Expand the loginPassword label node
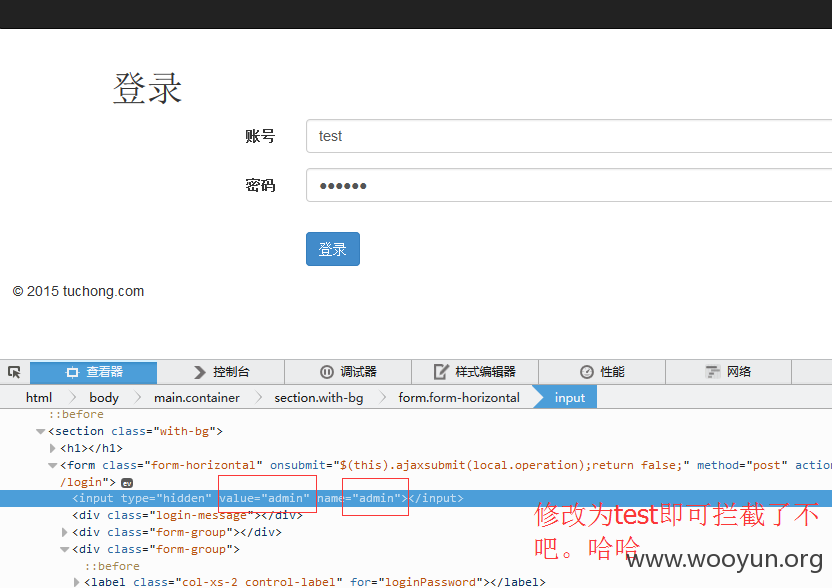 pos(77,582)
